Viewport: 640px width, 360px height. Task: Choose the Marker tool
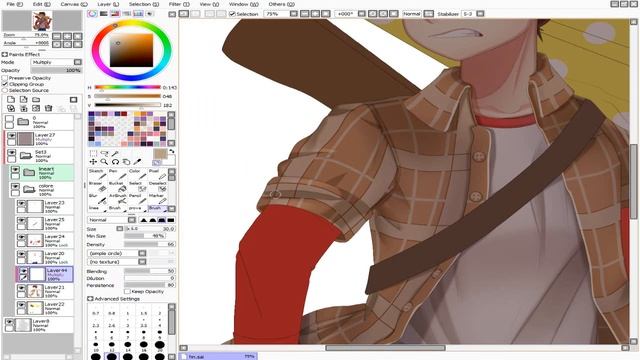157,198
